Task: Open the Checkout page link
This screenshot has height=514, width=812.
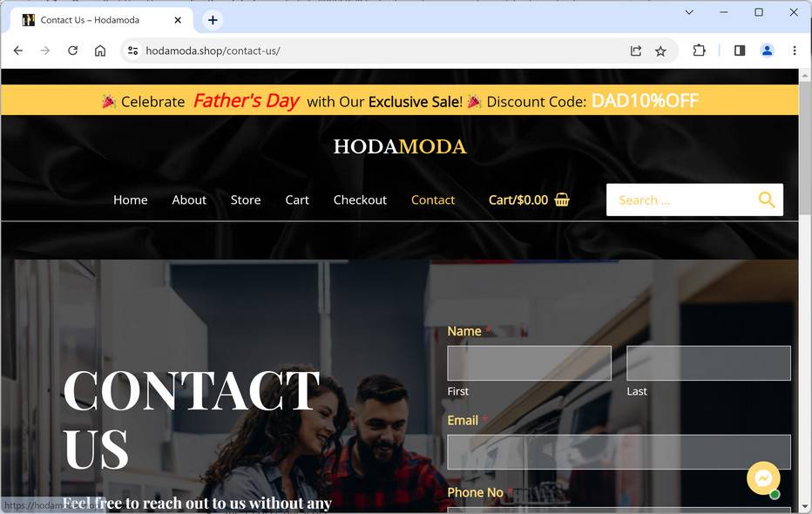Action: pyautogui.click(x=360, y=200)
